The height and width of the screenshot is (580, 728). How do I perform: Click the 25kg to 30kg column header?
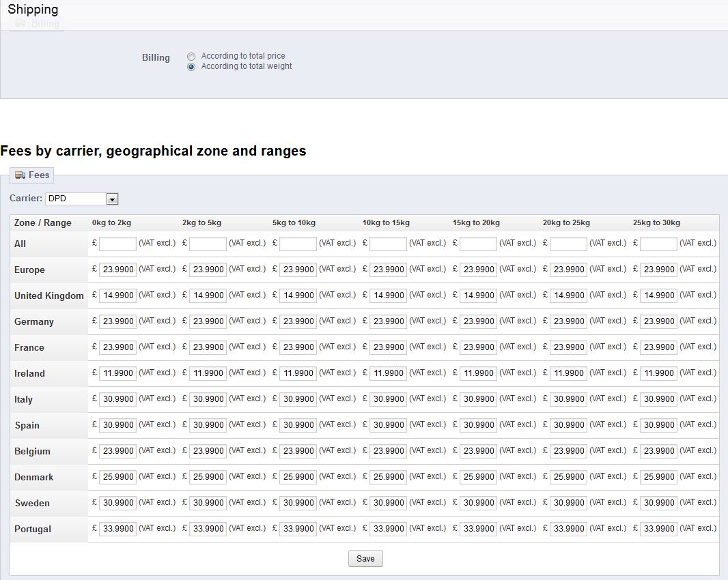(x=656, y=222)
